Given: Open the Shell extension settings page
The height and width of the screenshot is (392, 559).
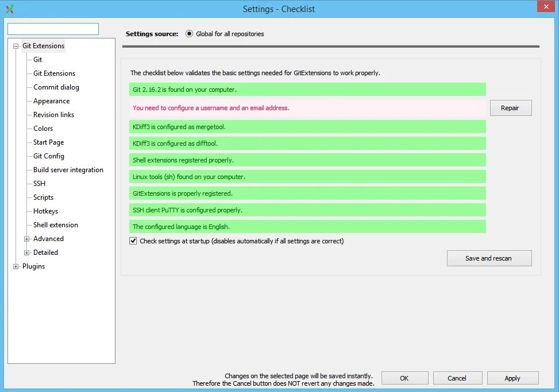Looking at the screenshot, I should click(x=55, y=225).
